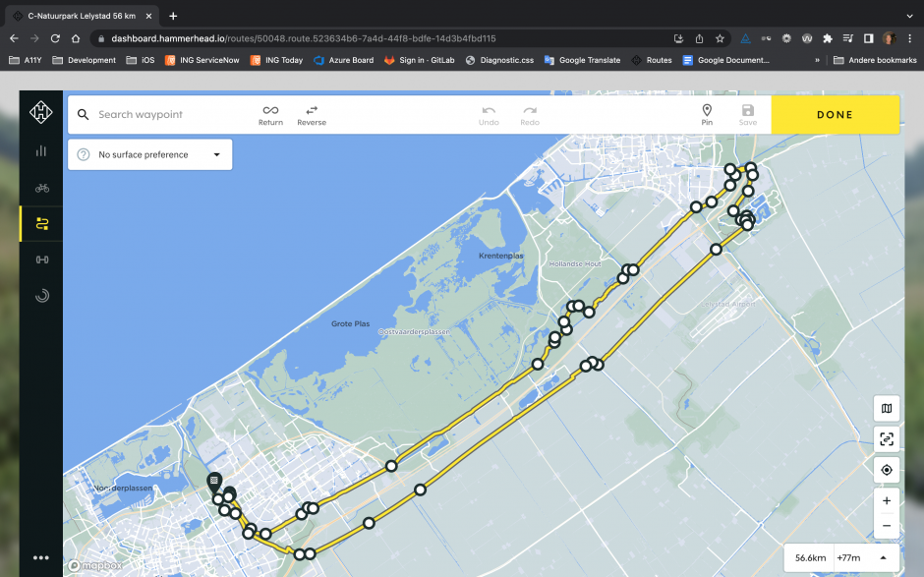Fit the route to screen view
Image resolution: width=924 pixels, height=577 pixels.
coord(887,439)
